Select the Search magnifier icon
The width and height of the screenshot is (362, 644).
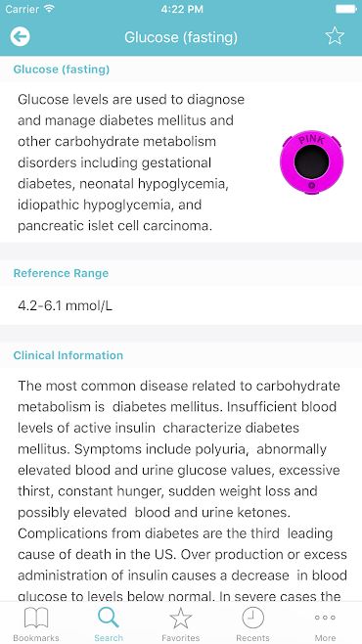point(109,618)
